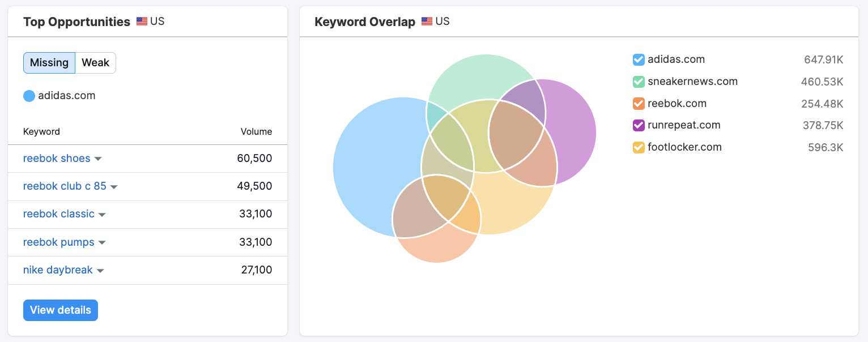Click the US flag icon in Top Opportunities header
Image resolution: width=868 pixels, height=342 pixels.
tap(141, 22)
